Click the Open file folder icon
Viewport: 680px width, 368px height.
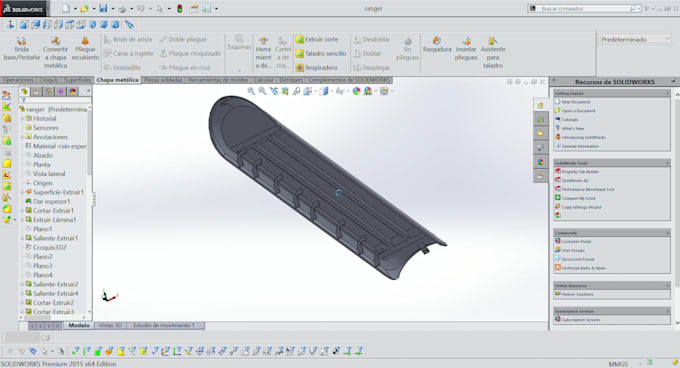(85, 8)
